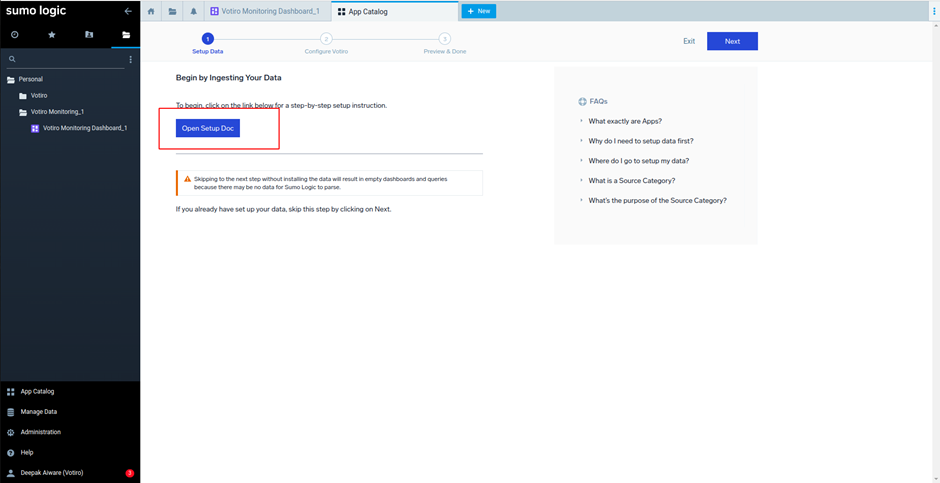940x483 pixels.
Task: Open the Library folder icon tab in sidebar
Action: (126, 35)
